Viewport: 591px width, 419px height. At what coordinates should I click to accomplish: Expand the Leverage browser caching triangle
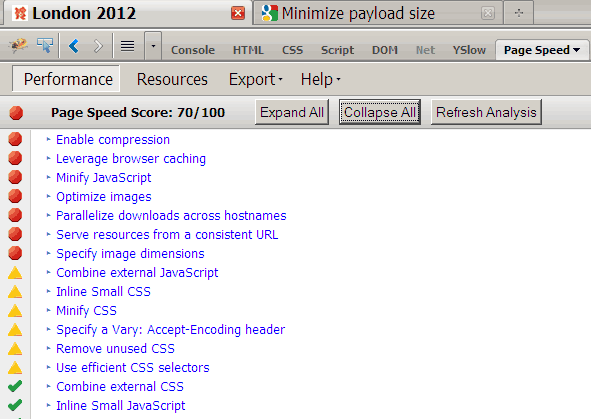48,158
